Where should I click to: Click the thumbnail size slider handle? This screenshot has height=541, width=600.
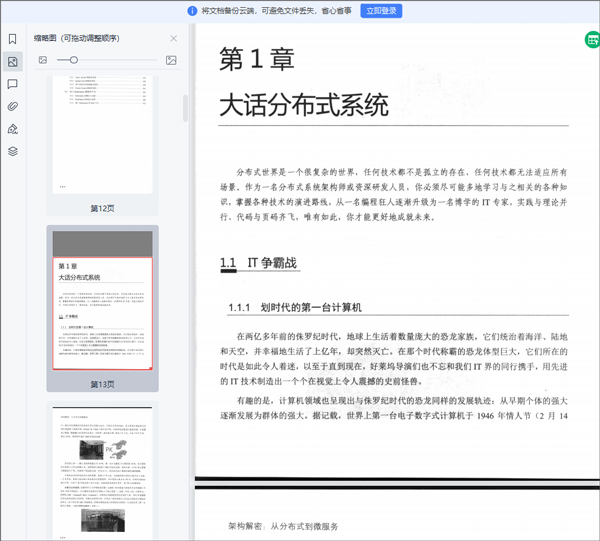pos(73,61)
